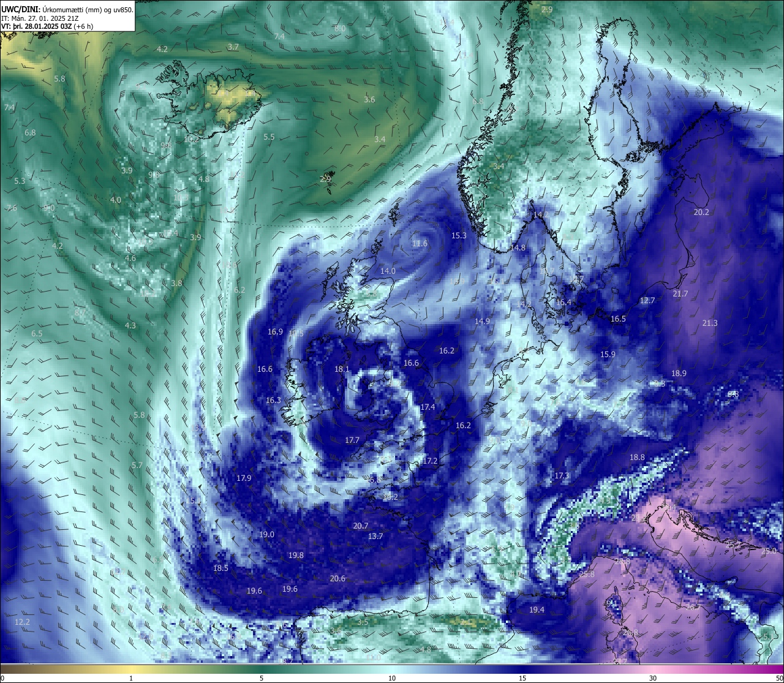Click the 15.9 value label
Image resolution: width=784 pixels, height=683 pixels.
(608, 354)
